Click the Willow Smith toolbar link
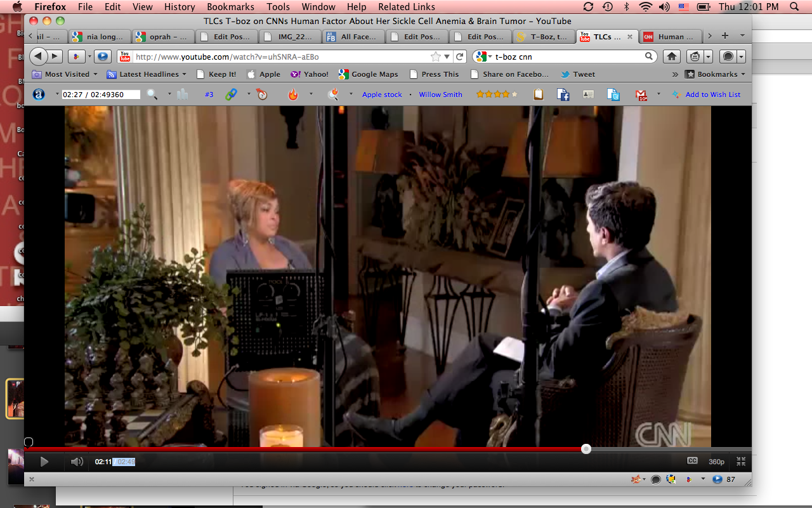Viewport: 812px width, 508px height. click(440, 95)
